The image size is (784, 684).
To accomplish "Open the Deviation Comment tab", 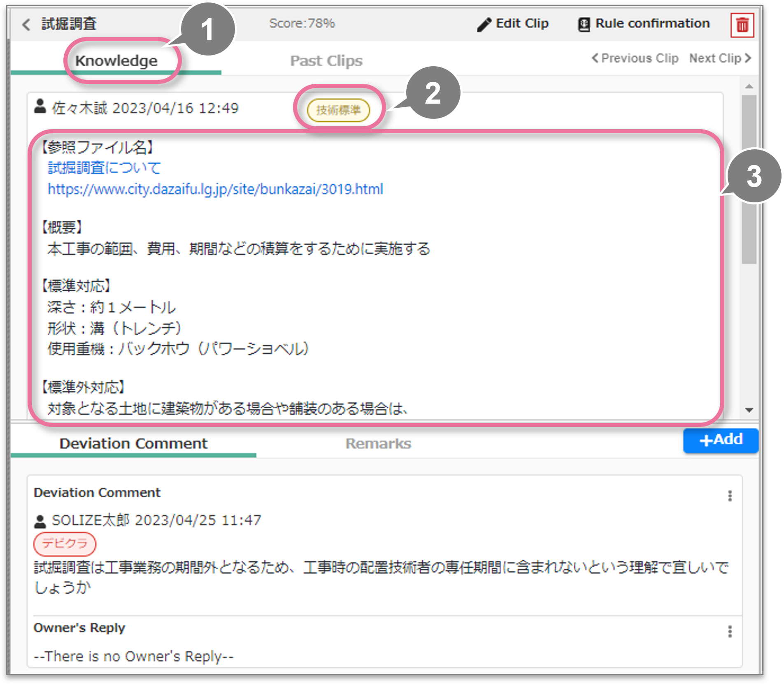I will tap(133, 443).
